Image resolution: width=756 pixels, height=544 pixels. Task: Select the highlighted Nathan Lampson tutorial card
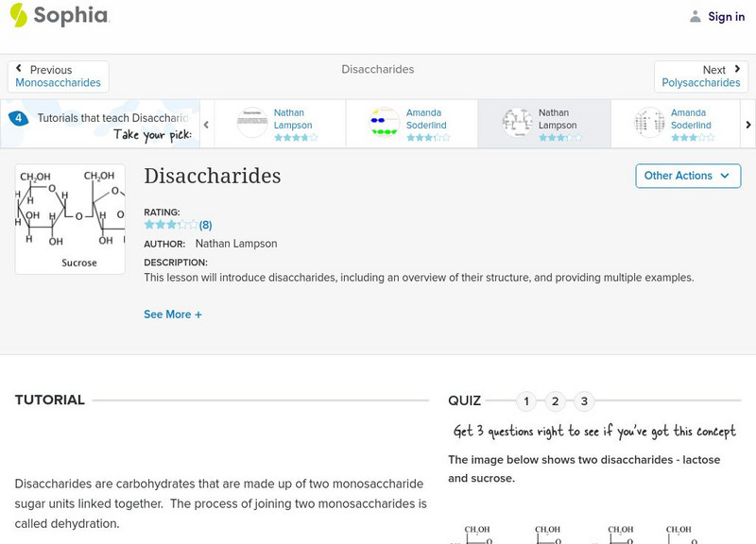544,124
